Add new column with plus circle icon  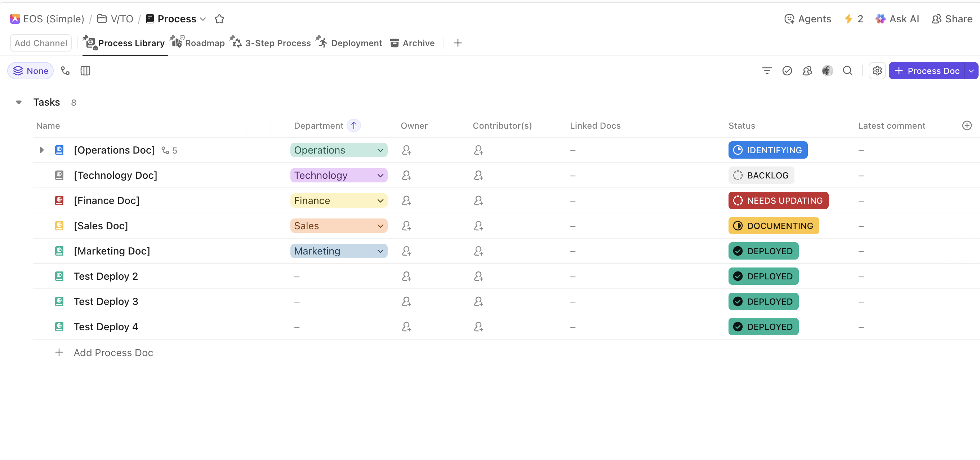967,126
